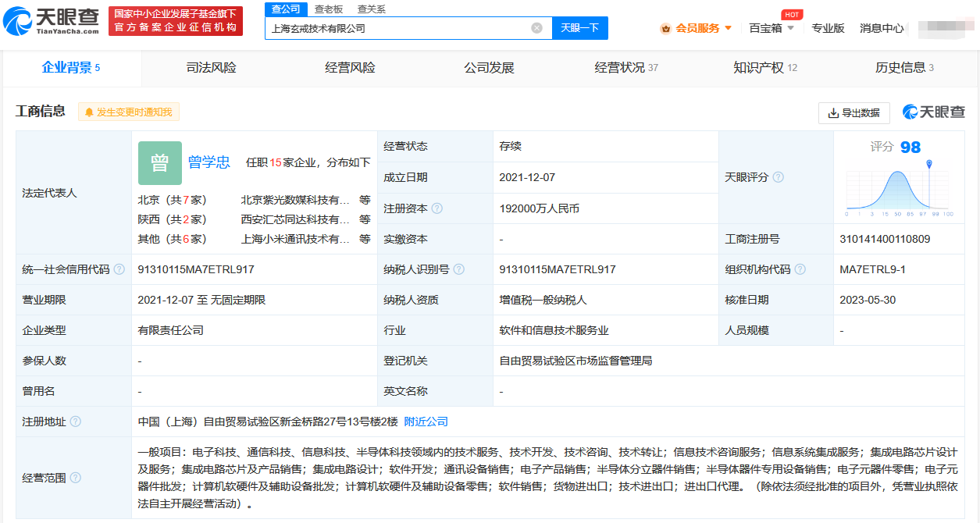Open the 曾学忠 legal representative link
The height and width of the screenshot is (523, 980).
[209, 162]
